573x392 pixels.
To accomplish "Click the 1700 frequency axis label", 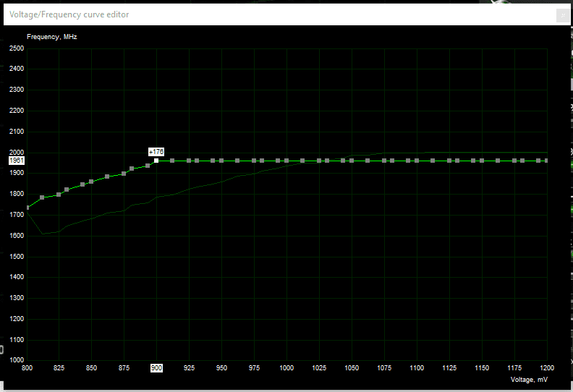I will pos(17,215).
